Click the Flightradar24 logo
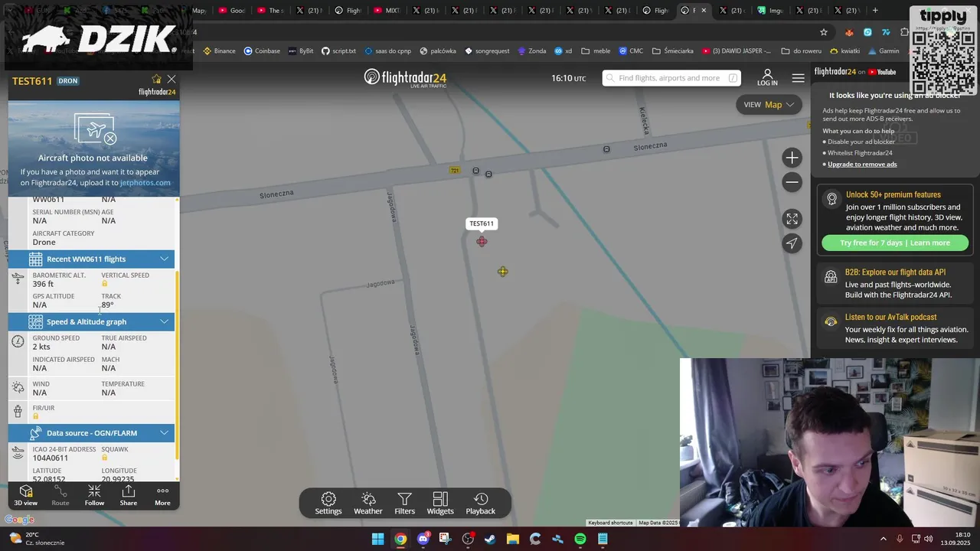 coord(405,78)
